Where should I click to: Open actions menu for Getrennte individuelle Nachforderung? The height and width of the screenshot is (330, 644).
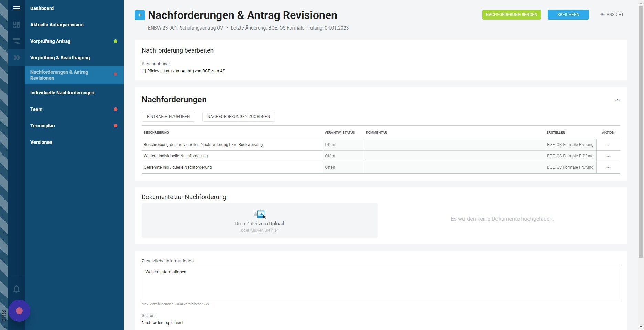coord(608,168)
